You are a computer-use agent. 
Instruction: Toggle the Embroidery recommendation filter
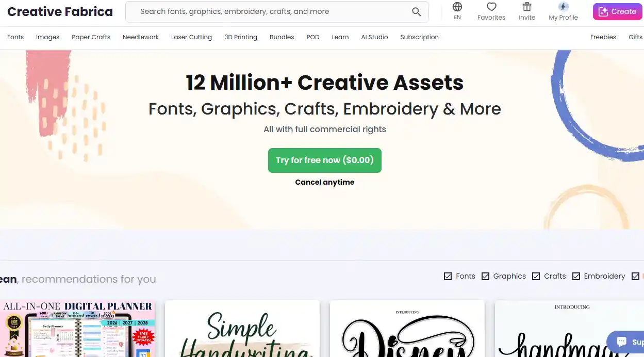click(575, 276)
